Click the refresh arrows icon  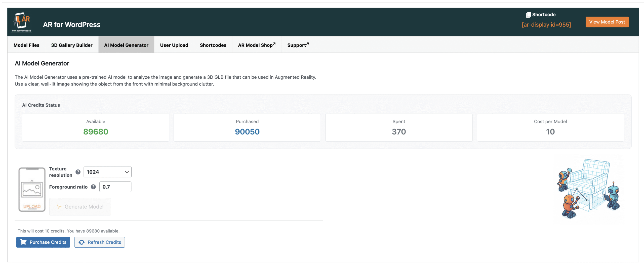pyautogui.click(x=82, y=242)
